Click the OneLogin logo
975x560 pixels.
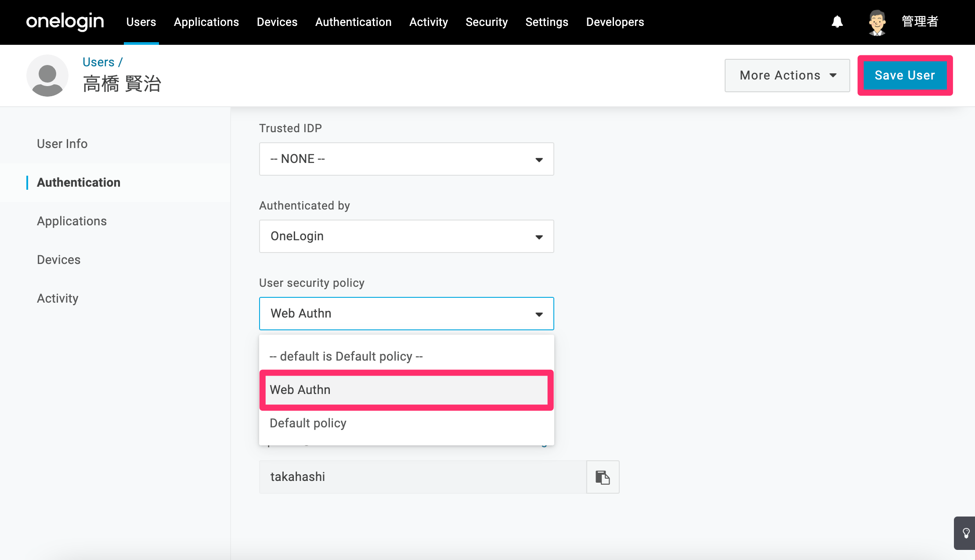pyautogui.click(x=65, y=22)
